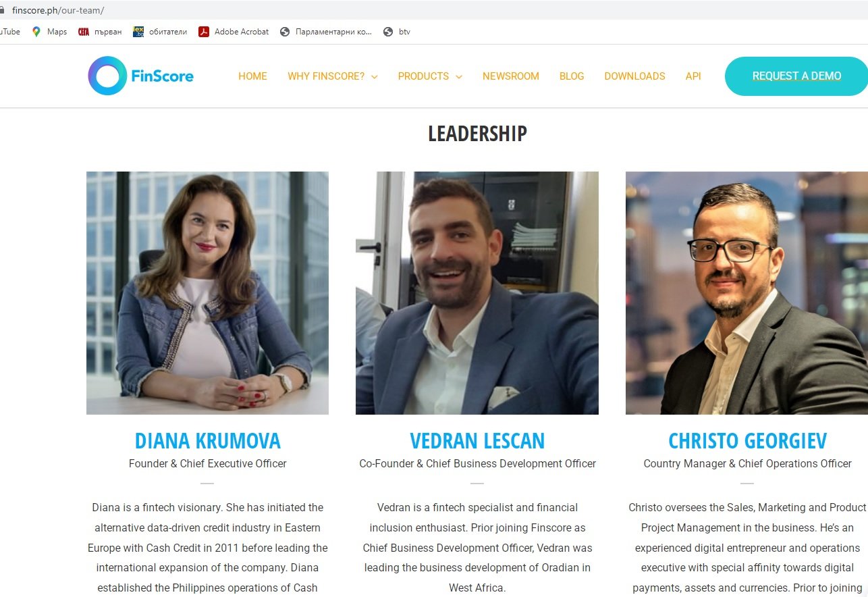Click the Vedran Lescan portrait photo
The image size is (868, 597).
coord(477,293)
